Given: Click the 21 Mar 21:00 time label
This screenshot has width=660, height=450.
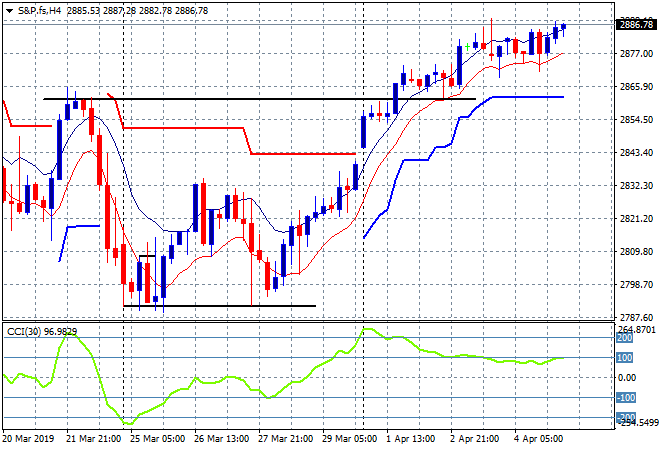Looking at the screenshot, I should tap(94, 439).
